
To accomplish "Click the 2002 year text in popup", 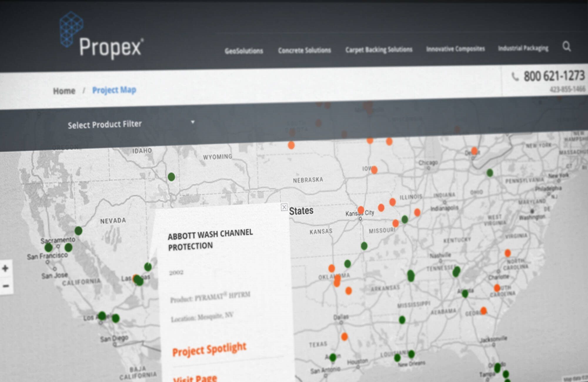I will pos(176,273).
